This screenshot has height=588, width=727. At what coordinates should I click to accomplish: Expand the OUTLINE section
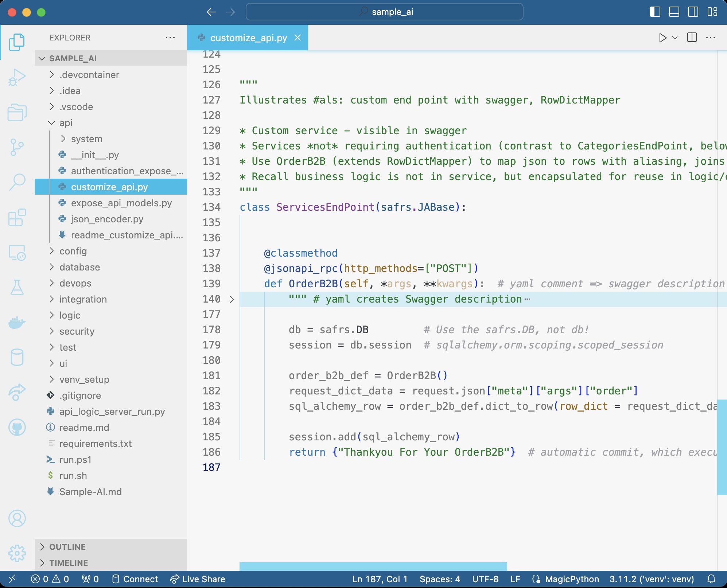67,547
